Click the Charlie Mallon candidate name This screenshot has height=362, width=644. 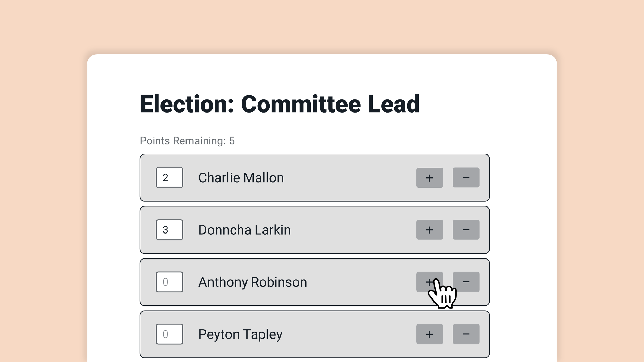[241, 178]
